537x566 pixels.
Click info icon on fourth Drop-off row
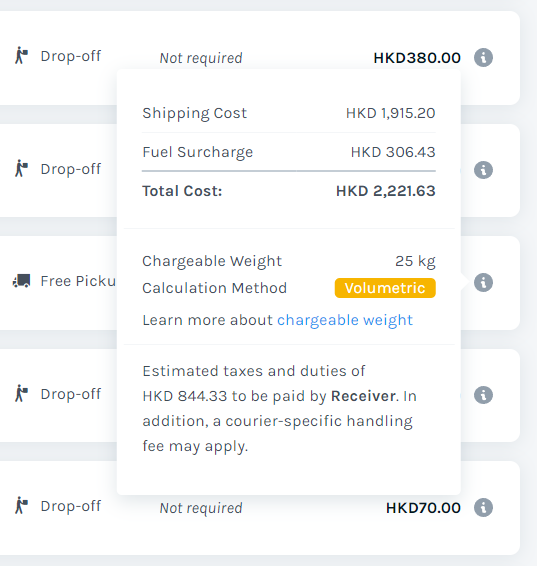(483, 395)
